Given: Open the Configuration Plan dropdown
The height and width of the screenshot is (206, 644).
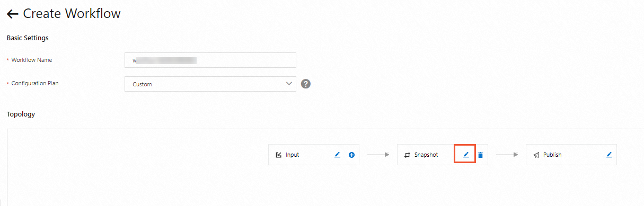Looking at the screenshot, I should click(210, 84).
